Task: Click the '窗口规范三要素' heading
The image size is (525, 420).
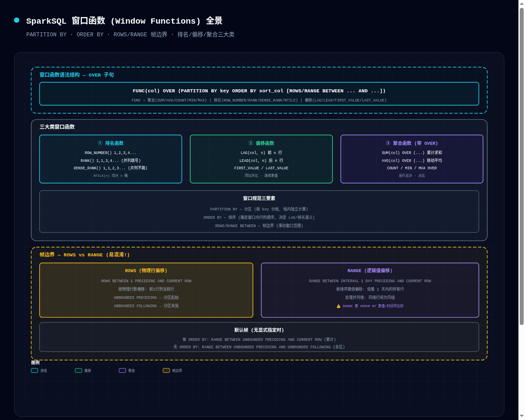Action: click(259, 198)
